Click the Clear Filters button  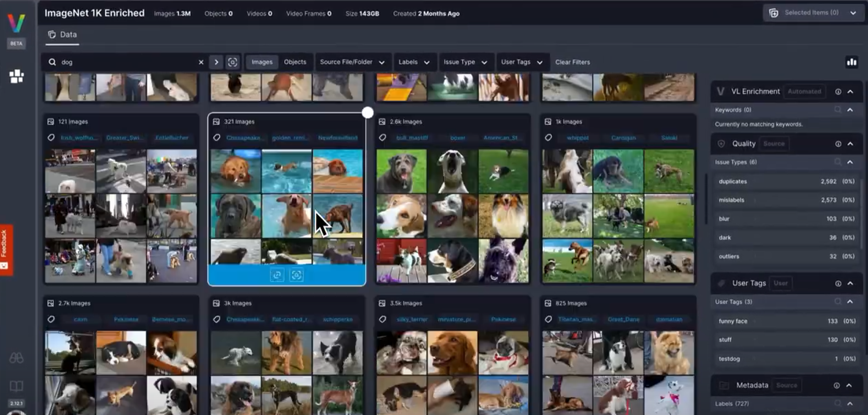pos(572,62)
